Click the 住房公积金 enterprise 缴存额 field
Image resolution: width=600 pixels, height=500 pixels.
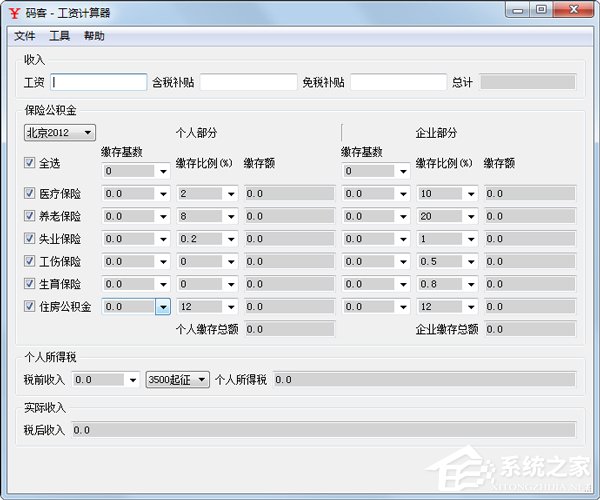click(x=530, y=306)
